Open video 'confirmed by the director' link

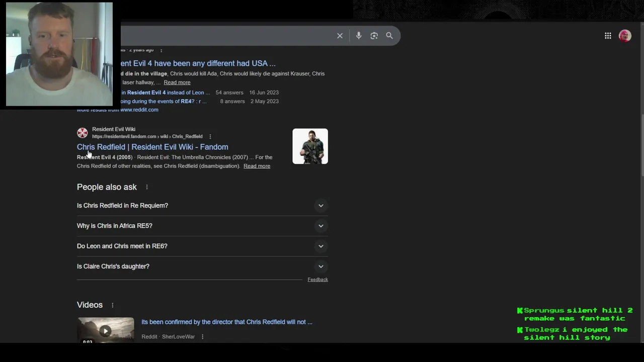click(x=227, y=322)
